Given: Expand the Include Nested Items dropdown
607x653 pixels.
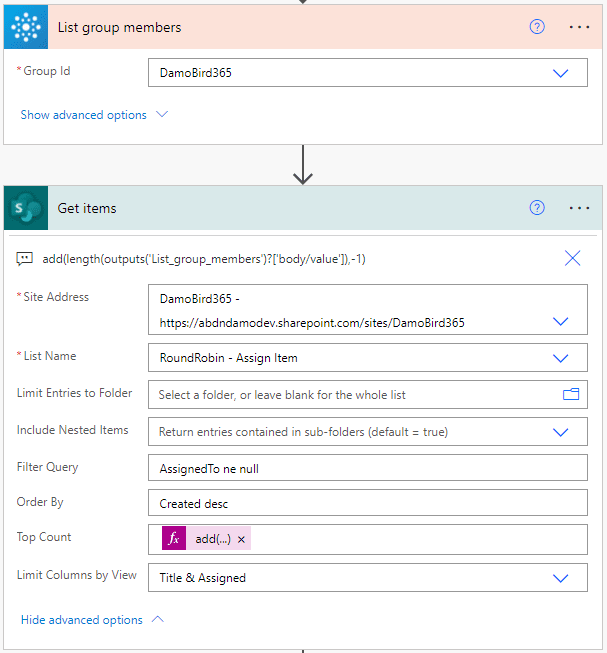Looking at the screenshot, I should tap(560, 432).
